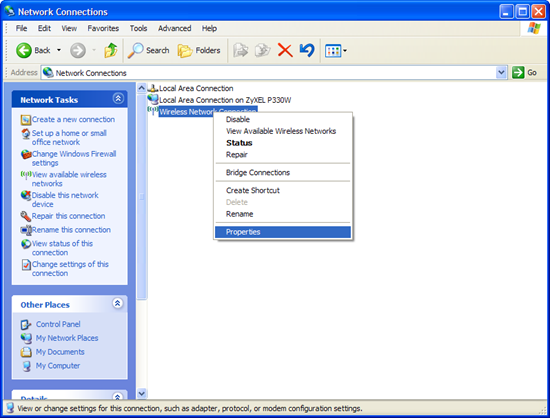The width and height of the screenshot is (550, 418).
Task: Click the green Back arrow icon
Action: [24, 50]
